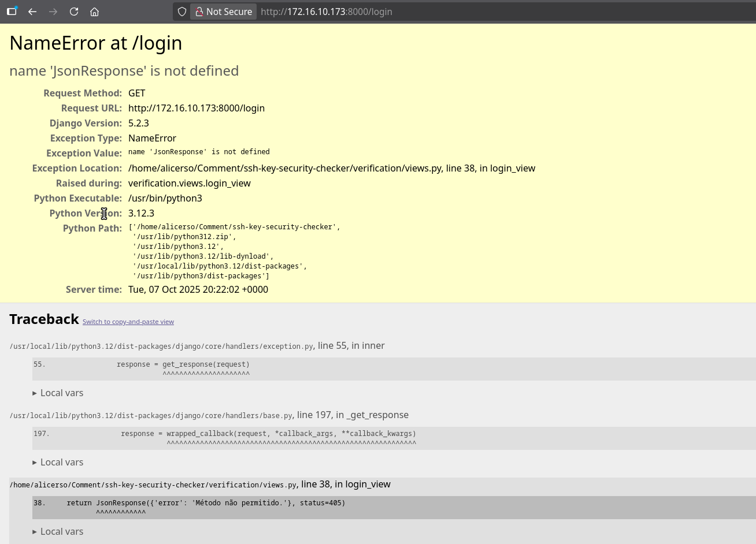Click the views.py traceback file path

pyautogui.click(x=153, y=485)
